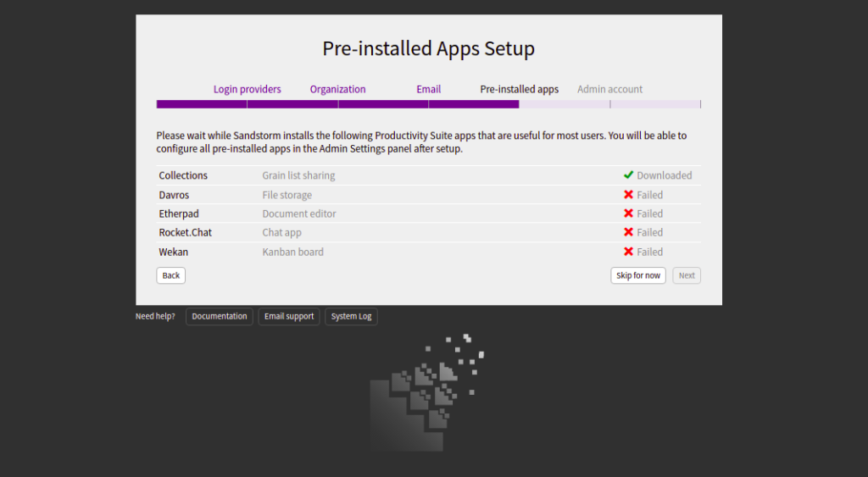Click the setup progress bar's filled purple section
868x477 pixels.
(337, 104)
